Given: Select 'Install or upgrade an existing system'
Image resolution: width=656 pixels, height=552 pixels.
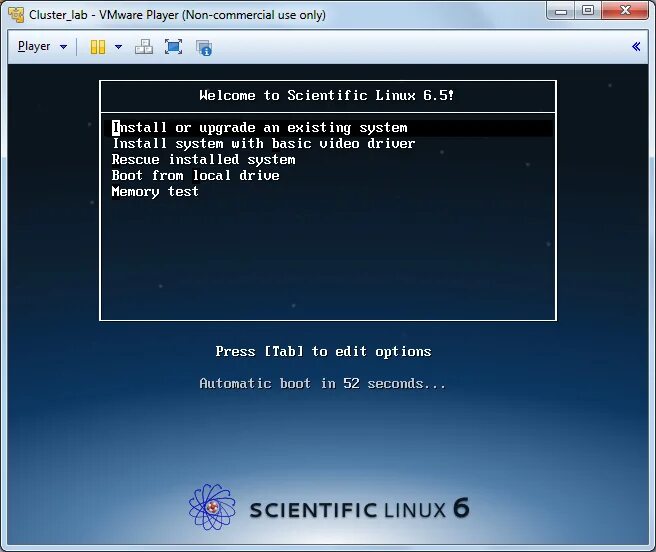Looking at the screenshot, I should pos(328,128).
